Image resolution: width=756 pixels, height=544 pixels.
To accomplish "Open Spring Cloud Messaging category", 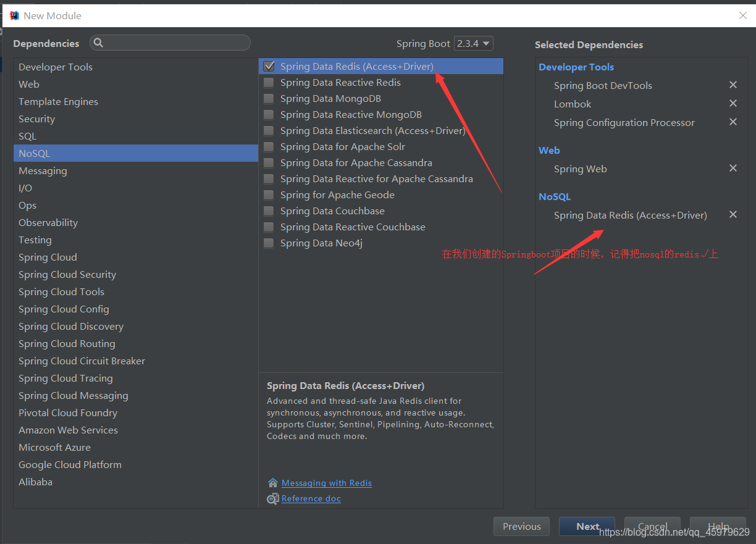I will click(136, 395).
